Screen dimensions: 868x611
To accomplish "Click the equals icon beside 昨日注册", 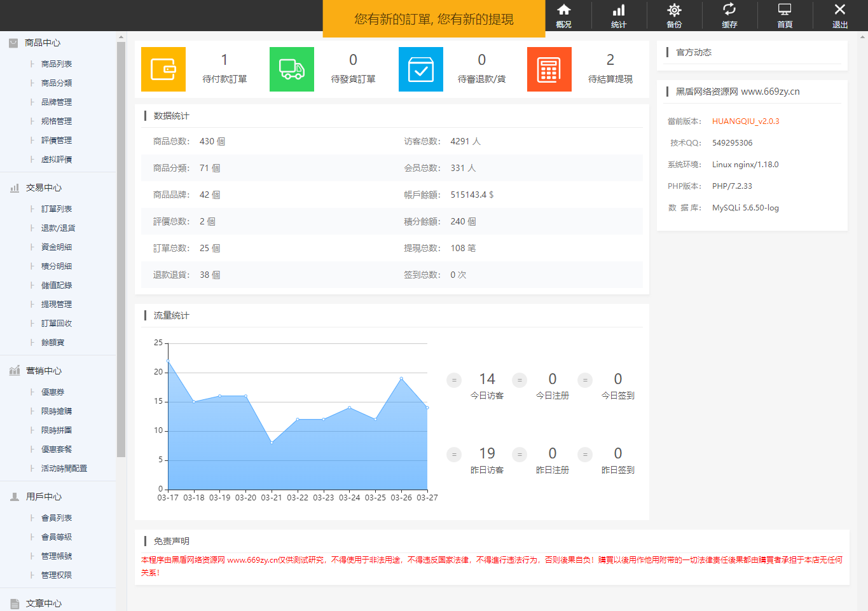I will point(520,455).
